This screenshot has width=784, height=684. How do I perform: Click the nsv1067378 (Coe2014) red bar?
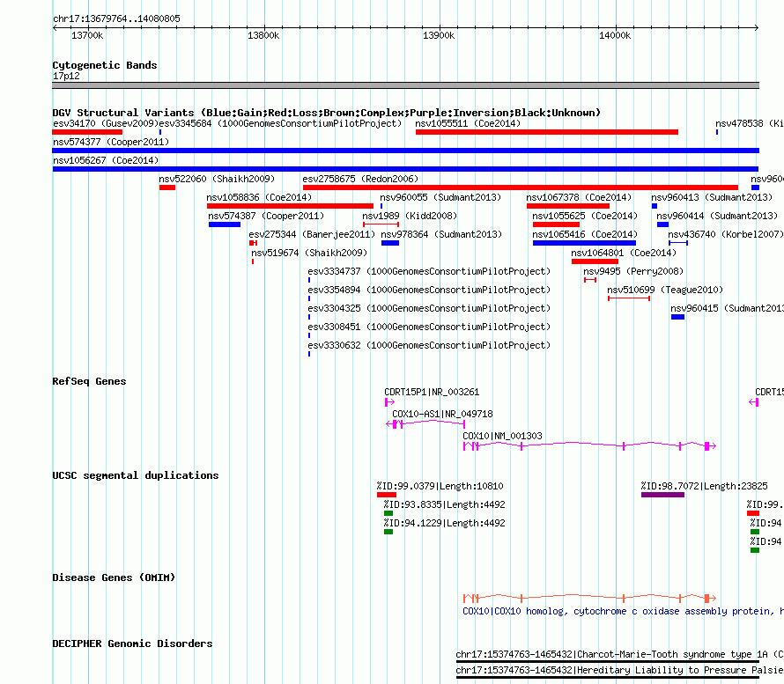(568, 206)
